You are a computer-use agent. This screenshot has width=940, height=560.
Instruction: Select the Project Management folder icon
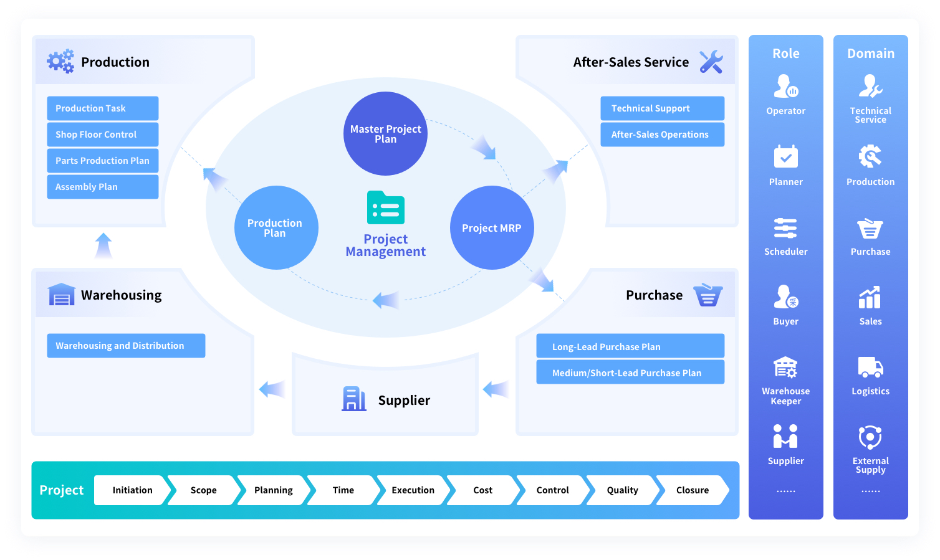point(386,208)
